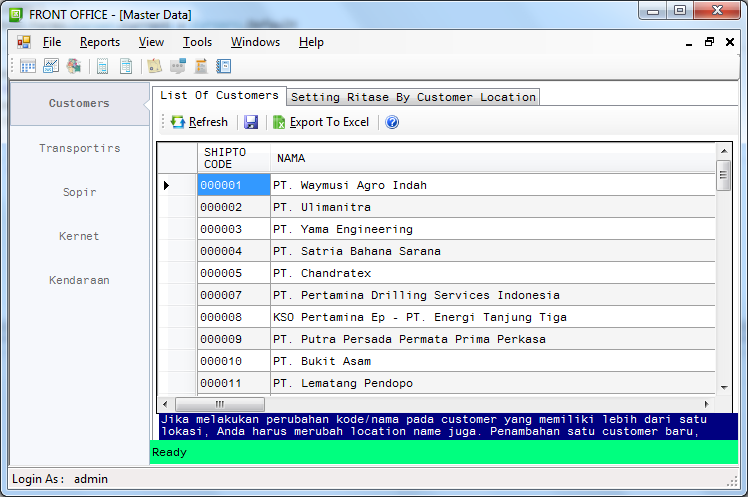
Task: Click the vertical scrollbar up arrow
Action: [724, 151]
